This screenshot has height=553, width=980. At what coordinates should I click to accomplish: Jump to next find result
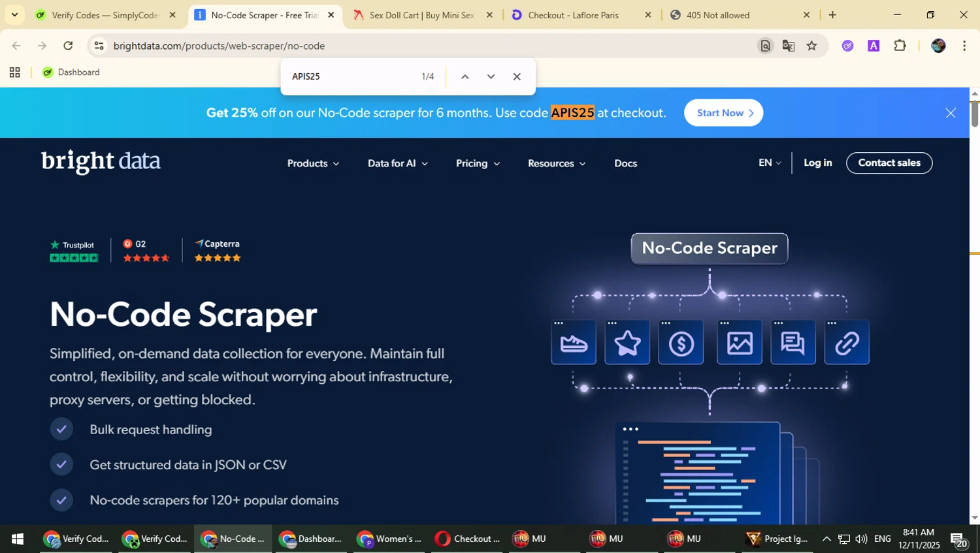click(491, 76)
